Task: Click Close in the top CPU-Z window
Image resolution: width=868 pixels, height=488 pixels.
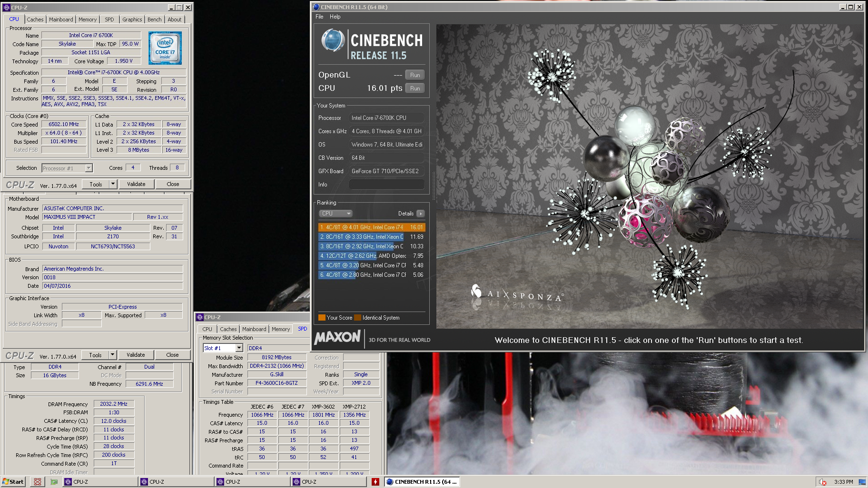Action: (x=173, y=184)
